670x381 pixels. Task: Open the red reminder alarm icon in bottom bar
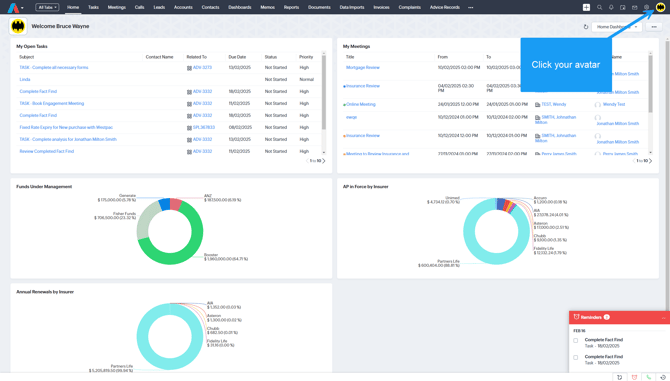635,377
